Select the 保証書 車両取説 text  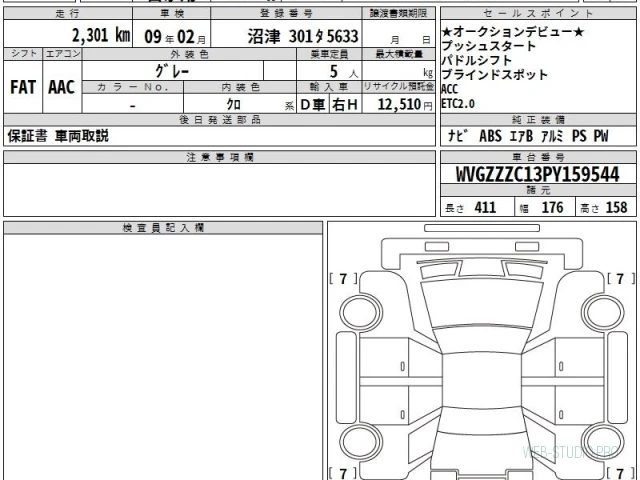point(58,136)
